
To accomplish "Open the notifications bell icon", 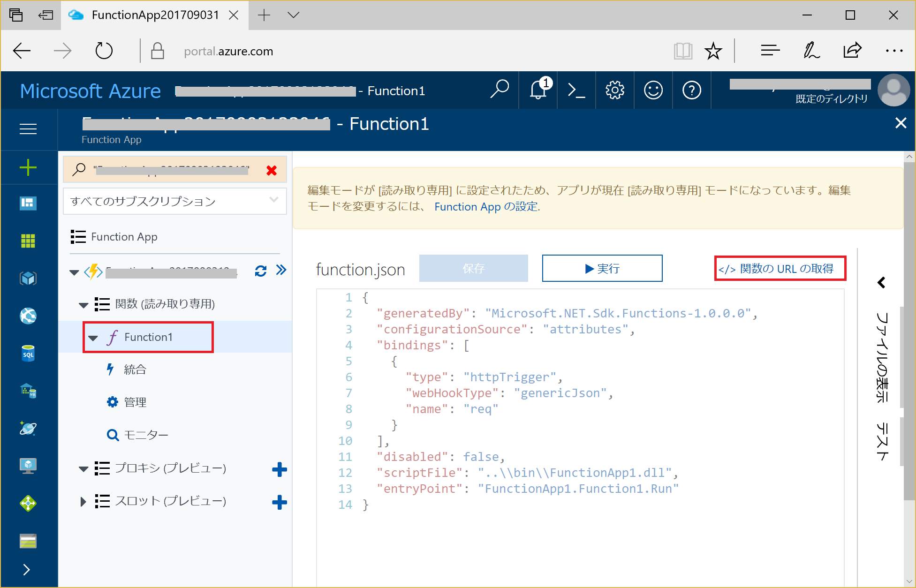I will click(x=537, y=90).
